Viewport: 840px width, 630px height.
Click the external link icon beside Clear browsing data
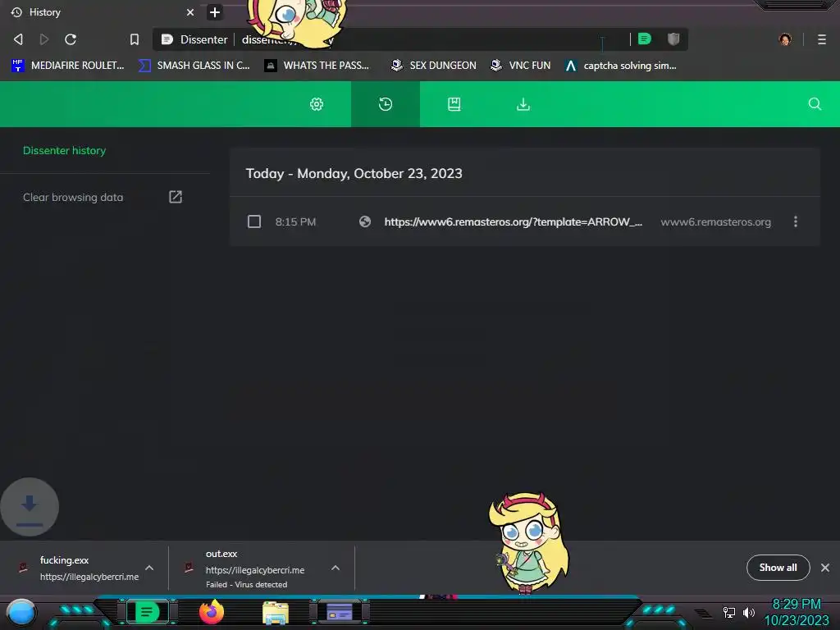176,197
